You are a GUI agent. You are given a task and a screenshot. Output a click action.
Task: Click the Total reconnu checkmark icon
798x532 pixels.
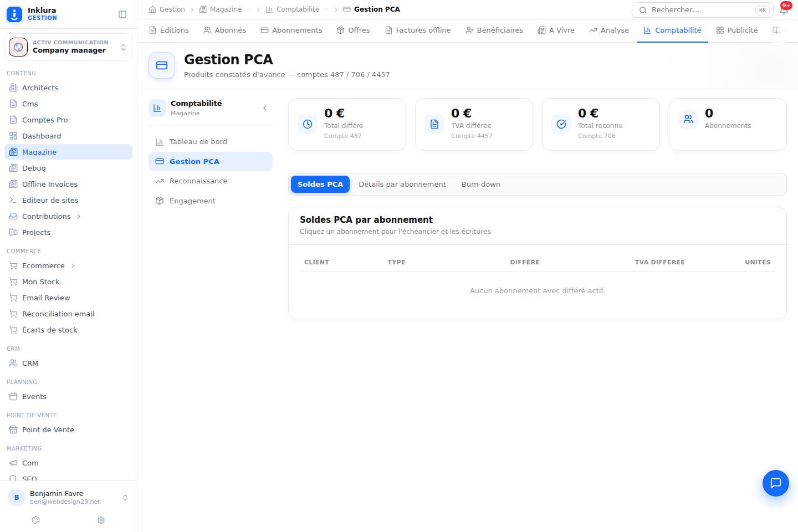tap(561, 124)
